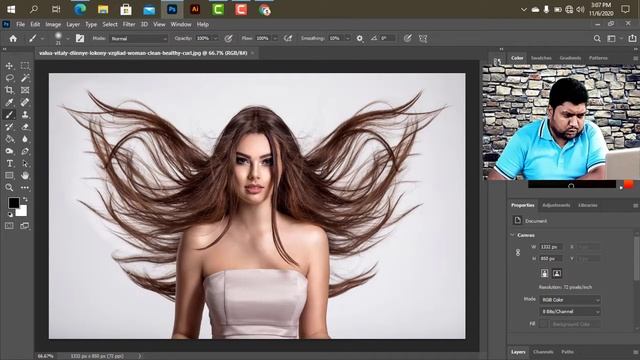Toggle Quick Mask mode
The width and height of the screenshot is (640, 360).
[9, 226]
